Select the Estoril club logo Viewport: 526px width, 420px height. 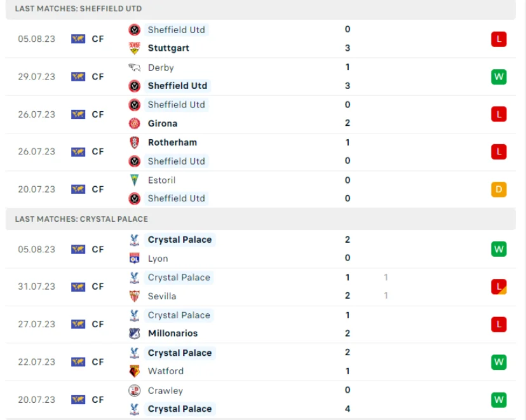(x=135, y=180)
